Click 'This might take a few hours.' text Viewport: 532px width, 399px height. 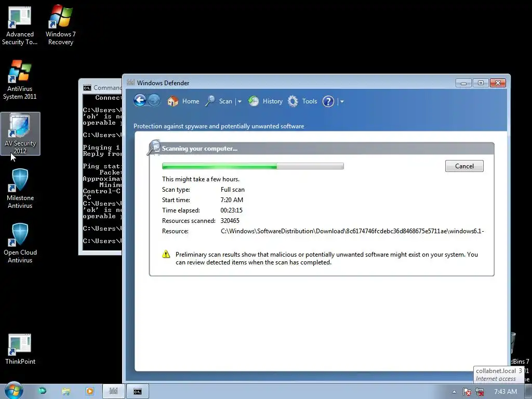[201, 179]
